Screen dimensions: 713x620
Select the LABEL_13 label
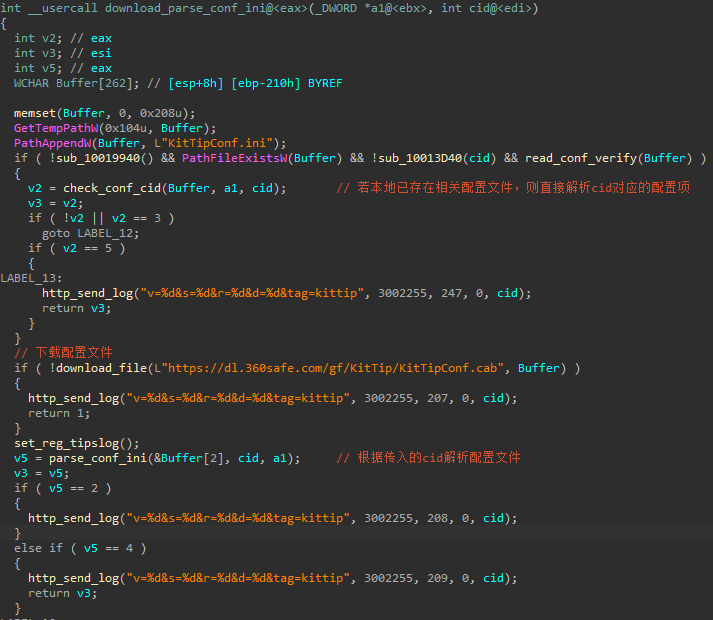click(x=30, y=278)
